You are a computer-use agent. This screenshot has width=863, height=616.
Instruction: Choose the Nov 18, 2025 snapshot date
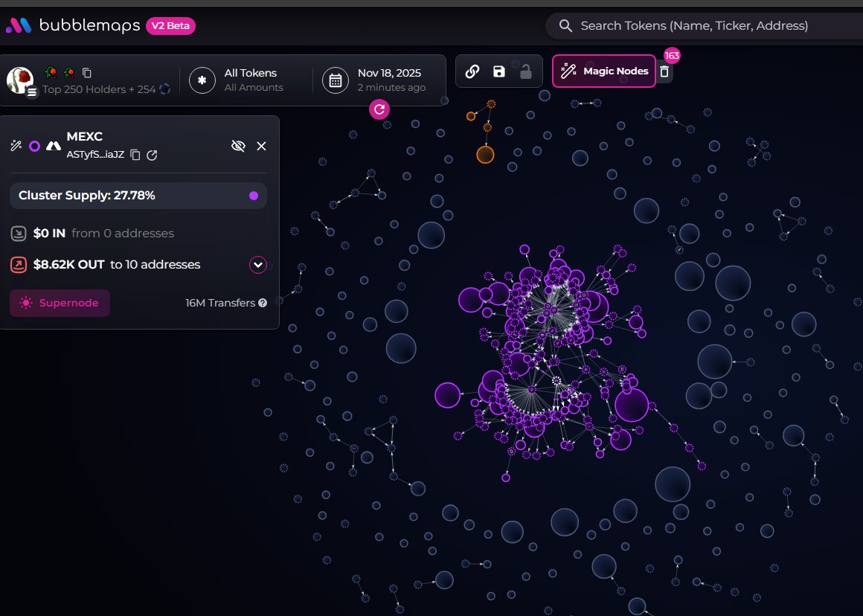point(389,73)
